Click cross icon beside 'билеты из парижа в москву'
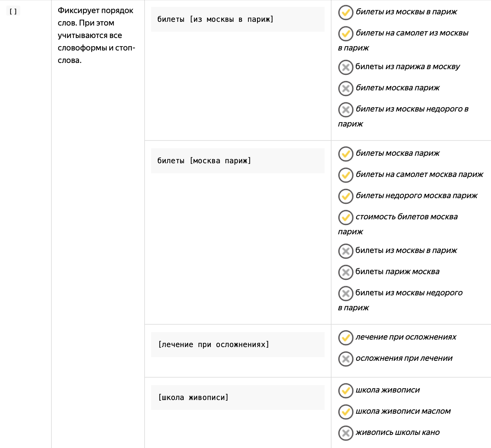The height and width of the screenshot is (448, 491). [x=346, y=68]
